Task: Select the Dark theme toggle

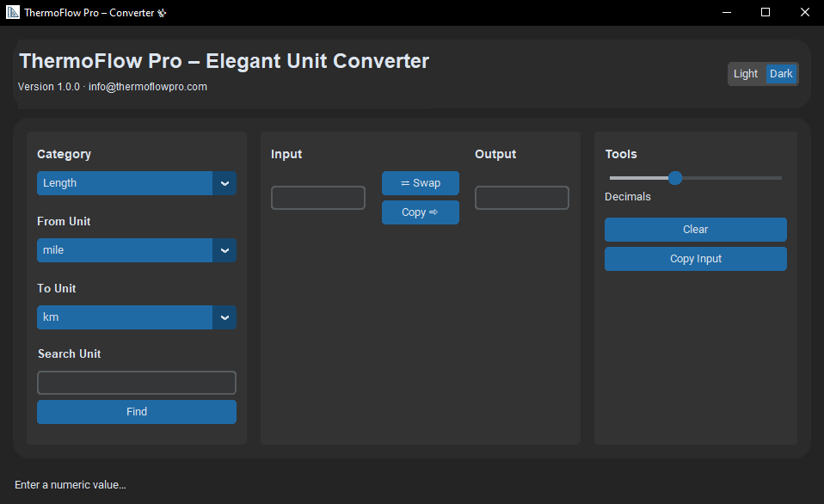Action: pos(781,74)
